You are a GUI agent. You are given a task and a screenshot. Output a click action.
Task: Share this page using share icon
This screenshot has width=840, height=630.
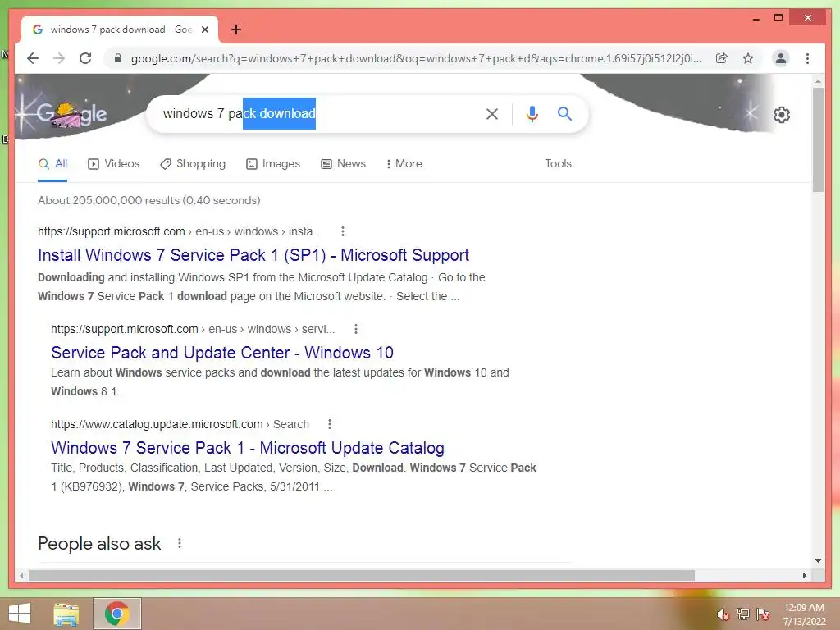722,58
